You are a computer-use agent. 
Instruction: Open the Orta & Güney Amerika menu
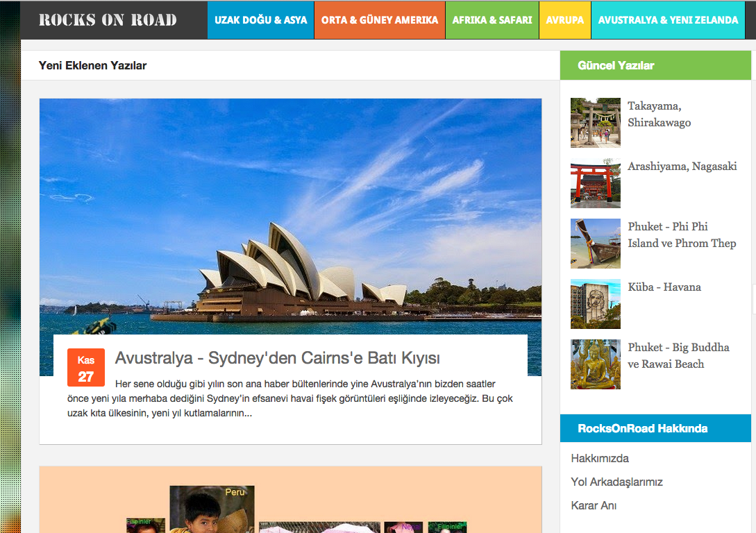point(379,20)
